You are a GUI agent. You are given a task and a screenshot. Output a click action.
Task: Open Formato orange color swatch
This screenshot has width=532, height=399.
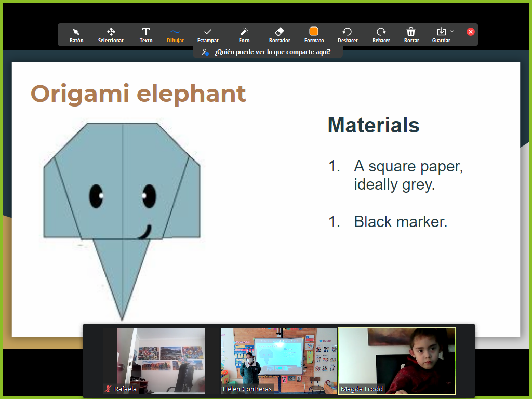(x=314, y=32)
